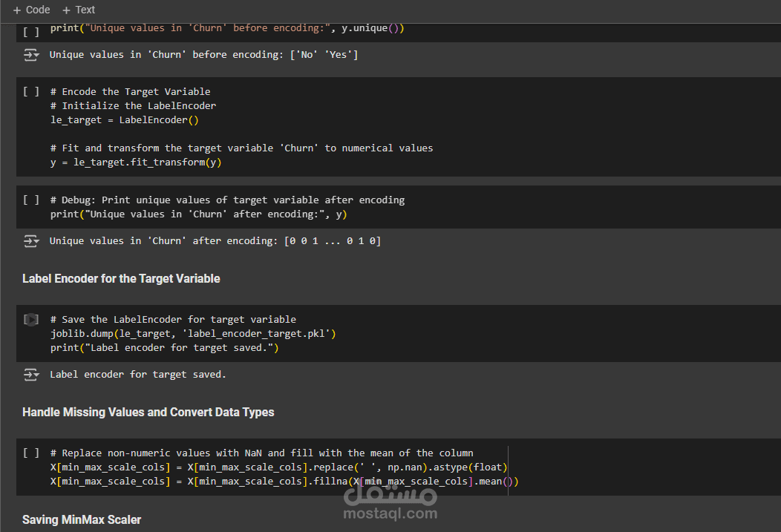Add a new Text cell
Screen dimensions: 781x532
pos(79,10)
